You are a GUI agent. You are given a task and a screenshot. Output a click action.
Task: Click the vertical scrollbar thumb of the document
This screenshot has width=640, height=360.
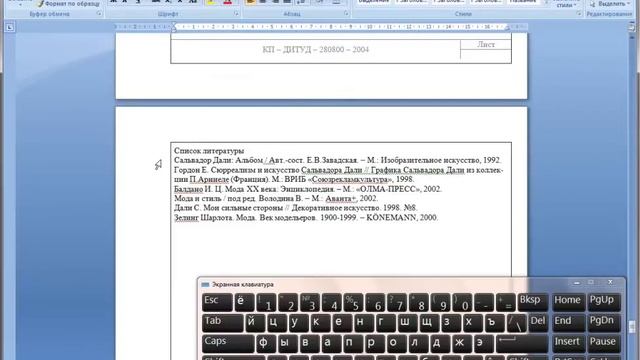tap(632, 327)
